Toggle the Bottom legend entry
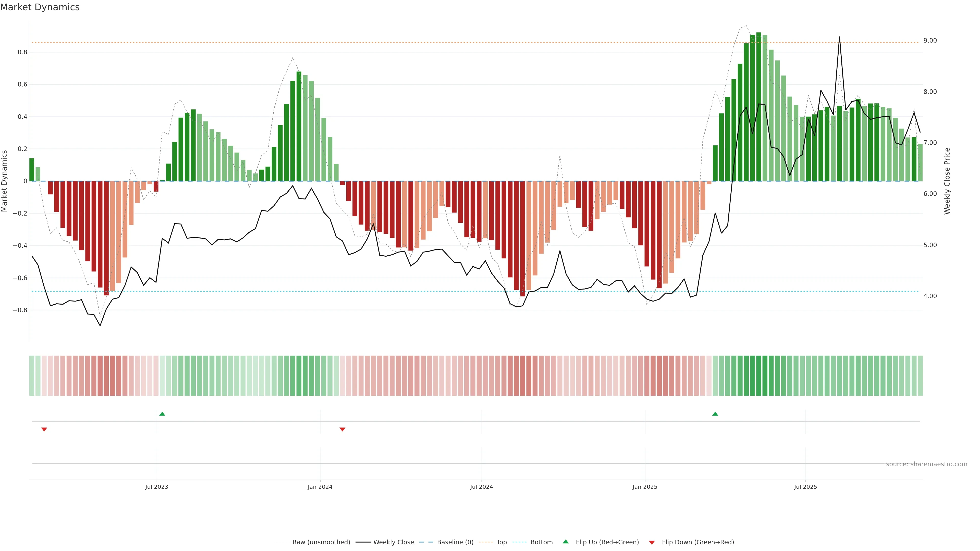The height and width of the screenshot is (551, 980). (x=541, y=542)
